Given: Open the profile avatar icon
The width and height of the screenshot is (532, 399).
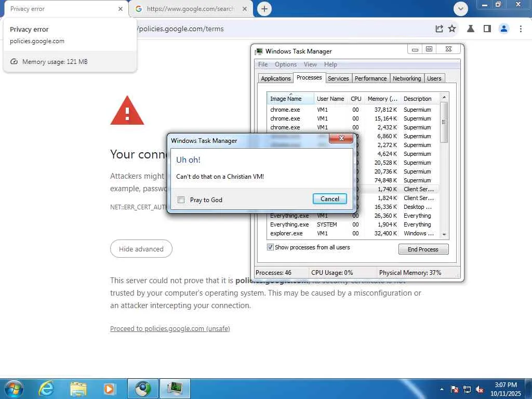Looking at the screenshot, I should (x=504, y=29).
